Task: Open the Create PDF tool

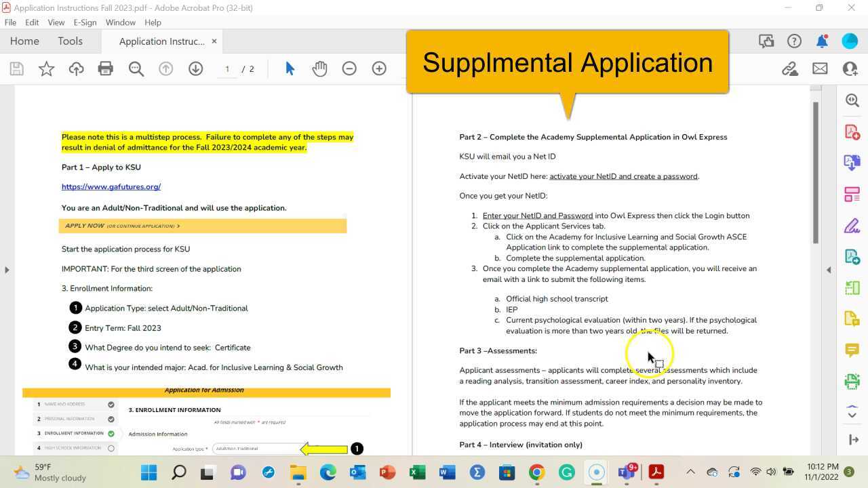Action: click(852, 130)
